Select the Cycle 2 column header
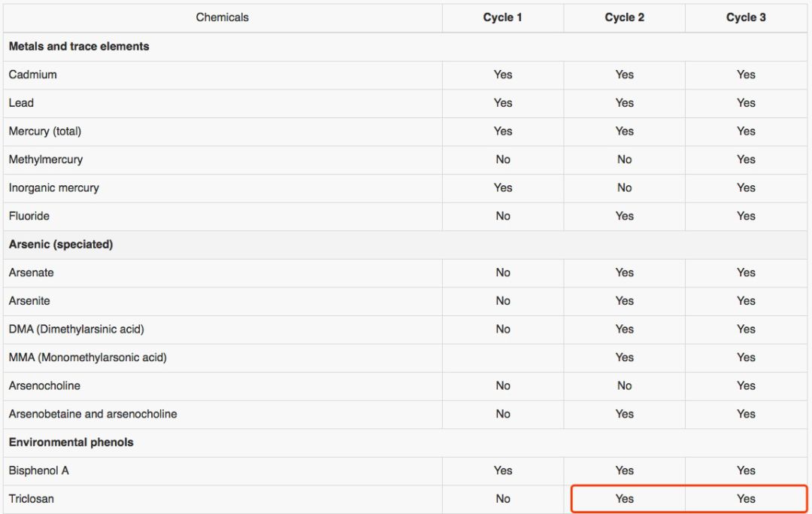 [624, 17]
